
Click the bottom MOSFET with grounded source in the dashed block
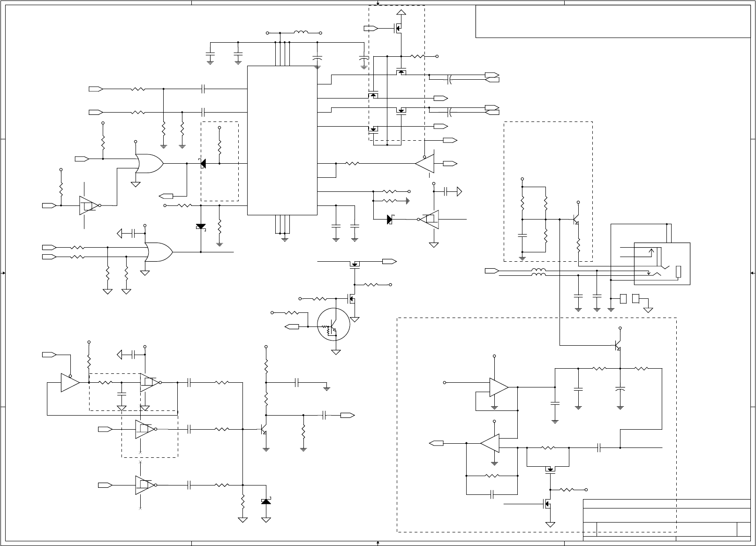coord(547,504)
